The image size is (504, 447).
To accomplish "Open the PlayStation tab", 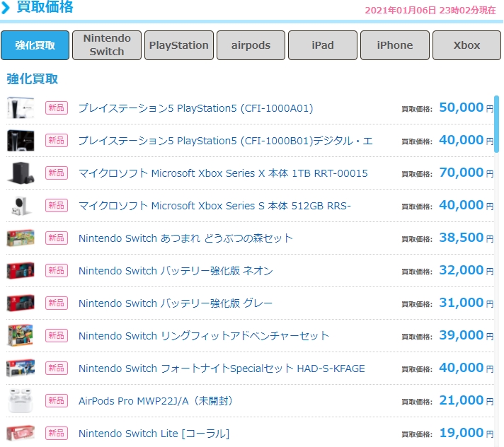I will coord(179,45).
